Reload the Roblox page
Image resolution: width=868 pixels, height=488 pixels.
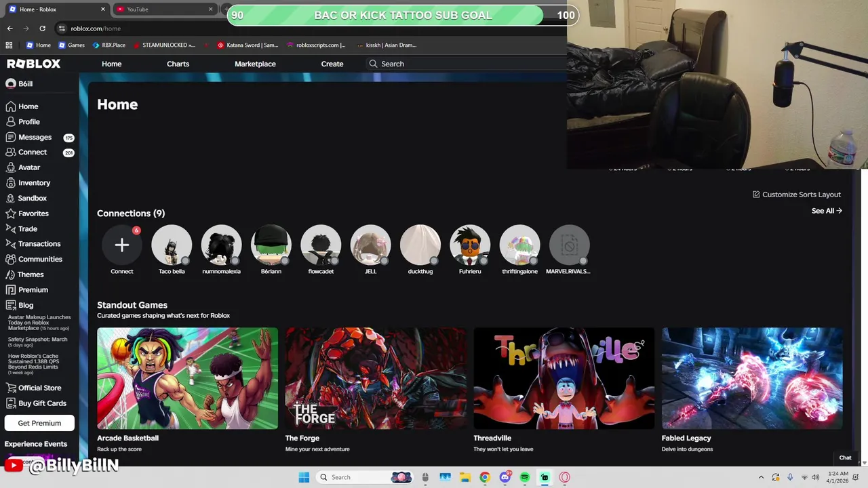[x=42, y=28]
